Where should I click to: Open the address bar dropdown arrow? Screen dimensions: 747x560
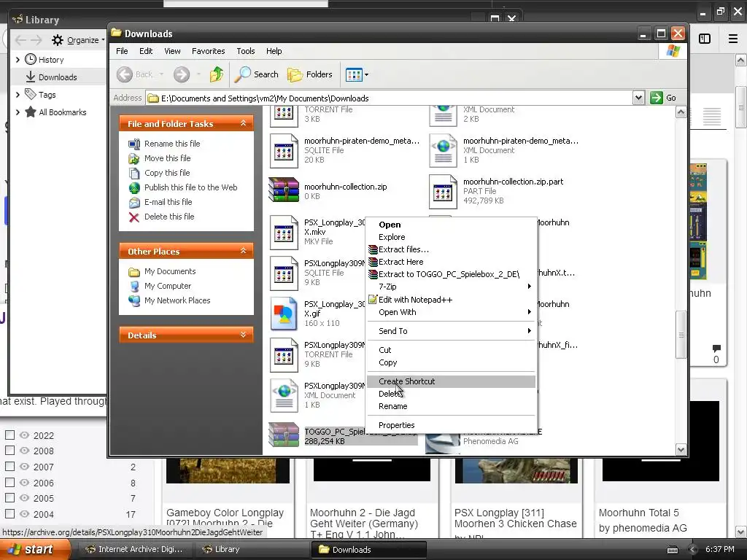[x=638, y=98]
